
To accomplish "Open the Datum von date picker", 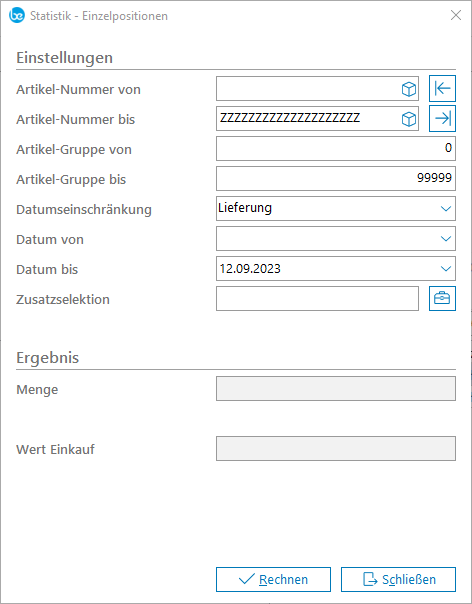I will coord(446,238).
